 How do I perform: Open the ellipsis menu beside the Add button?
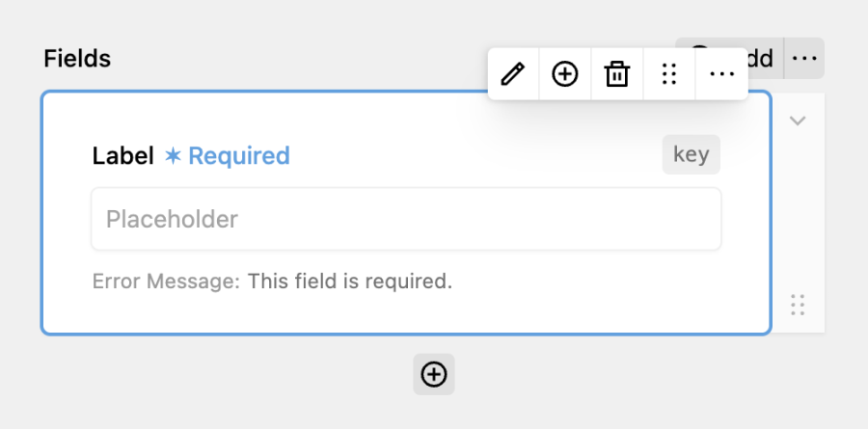(804, 58)
